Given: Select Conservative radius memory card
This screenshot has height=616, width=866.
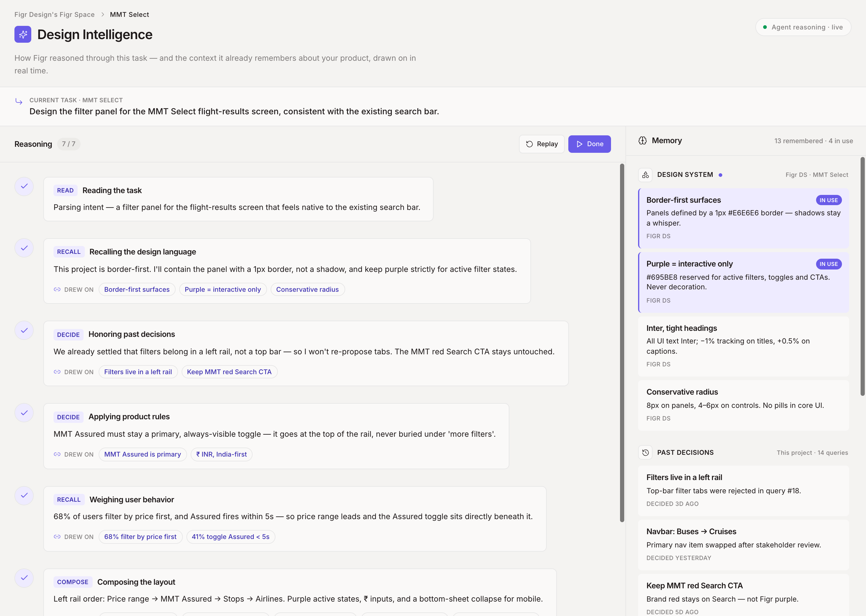Looking at the screenshot, I should [x=743, y=405].
